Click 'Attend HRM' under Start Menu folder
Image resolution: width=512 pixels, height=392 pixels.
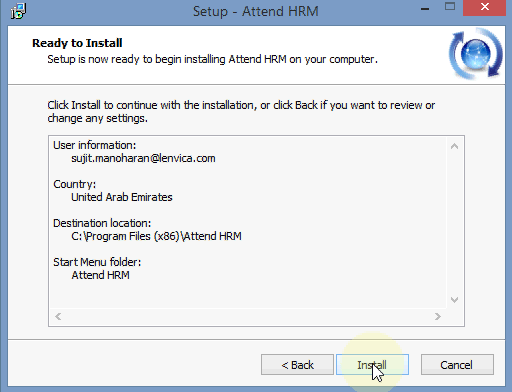point(100,275)
